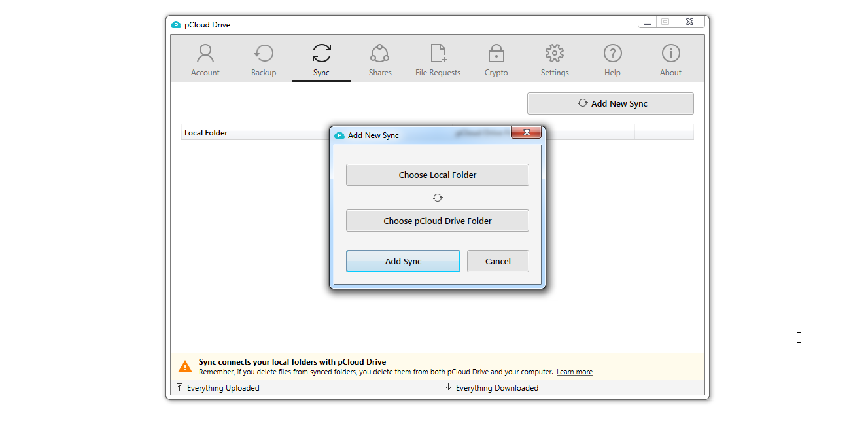Close the pCloud Drive main window
Viewport: 868px width, 428px height.
click(x=689, y=22)
